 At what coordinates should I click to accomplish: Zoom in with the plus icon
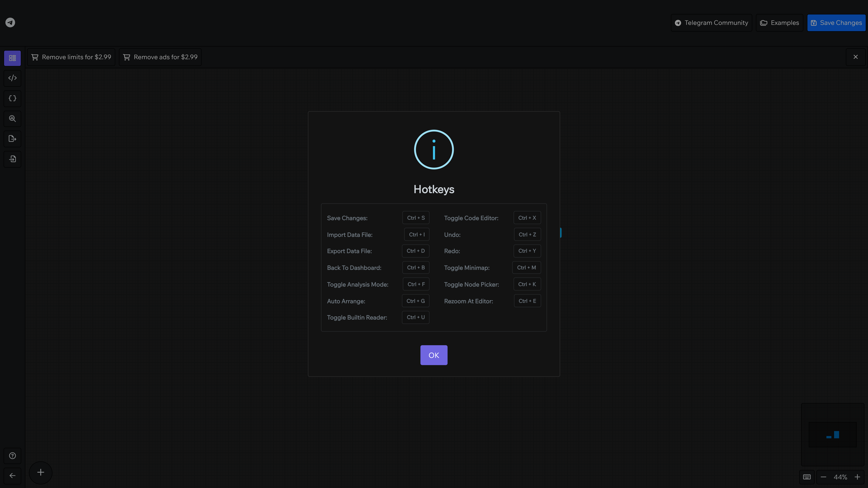pos(857,477)
